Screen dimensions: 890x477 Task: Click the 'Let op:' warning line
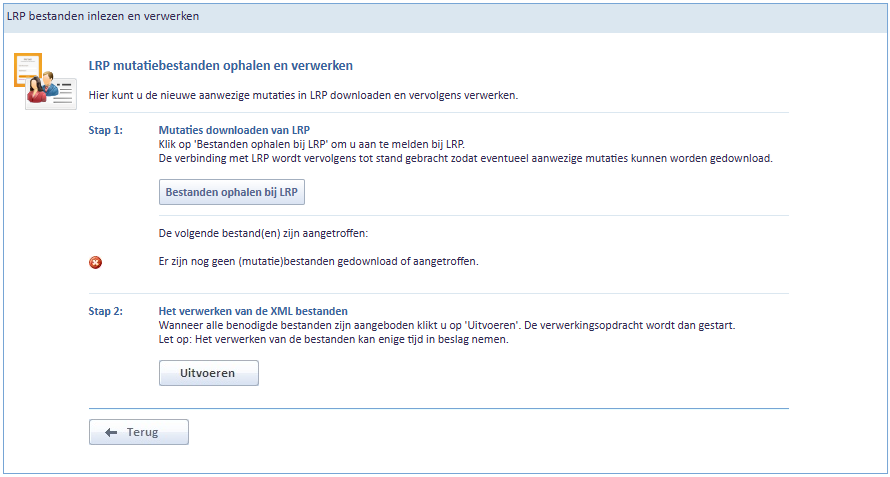pyautogui.click(x=334, y=340)
